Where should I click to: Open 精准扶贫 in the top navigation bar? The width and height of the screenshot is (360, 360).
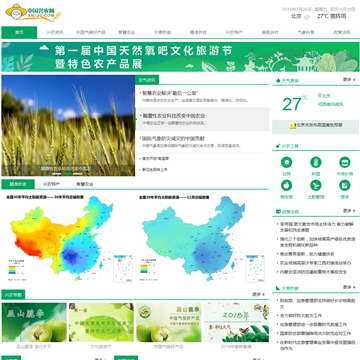click(198, 32)
